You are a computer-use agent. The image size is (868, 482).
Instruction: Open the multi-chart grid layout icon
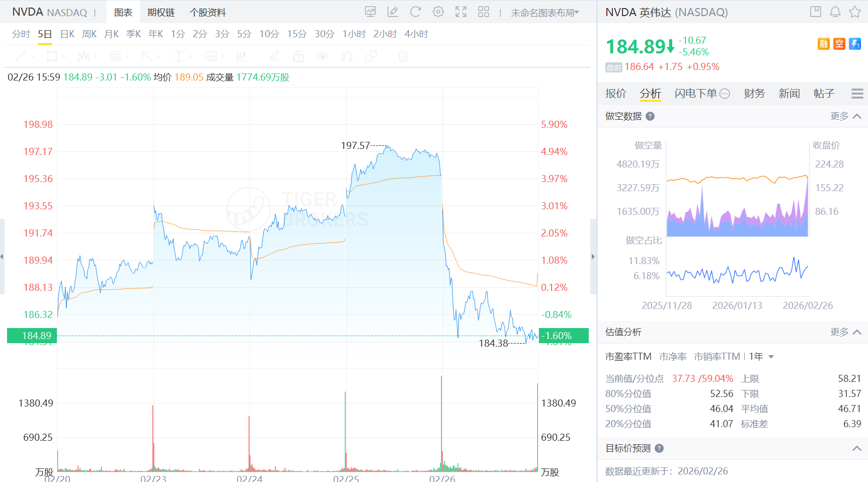click(484, 12)
